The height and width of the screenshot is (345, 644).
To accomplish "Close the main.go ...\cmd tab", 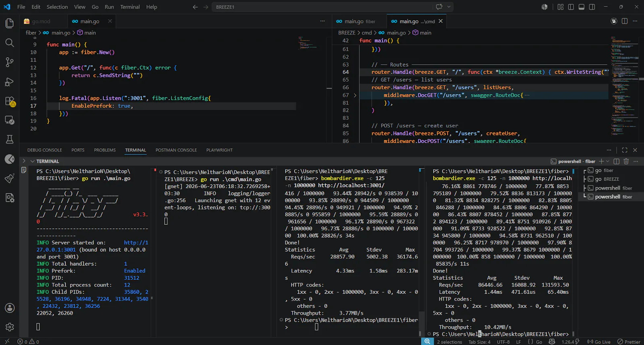I will click(440, 21).
